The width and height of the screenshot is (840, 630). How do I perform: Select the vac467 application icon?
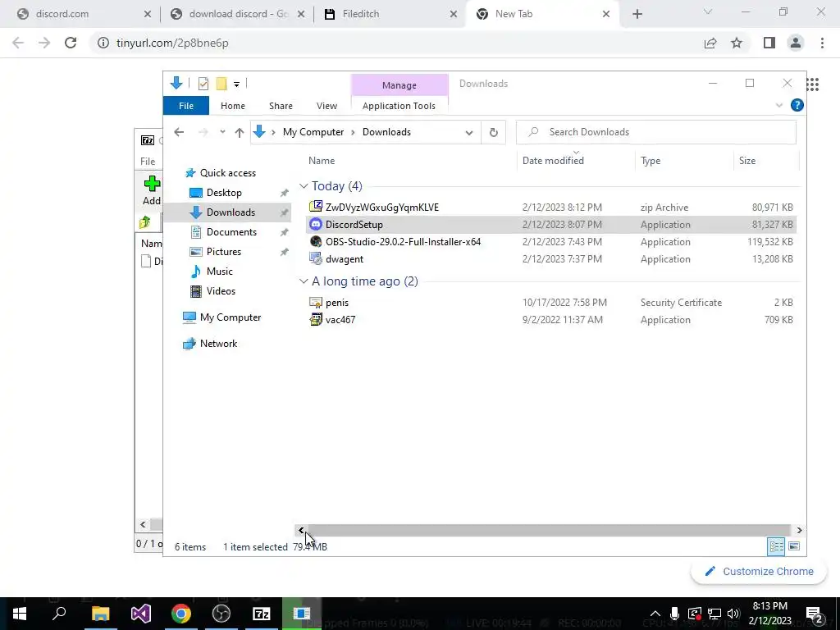point(316,320)
